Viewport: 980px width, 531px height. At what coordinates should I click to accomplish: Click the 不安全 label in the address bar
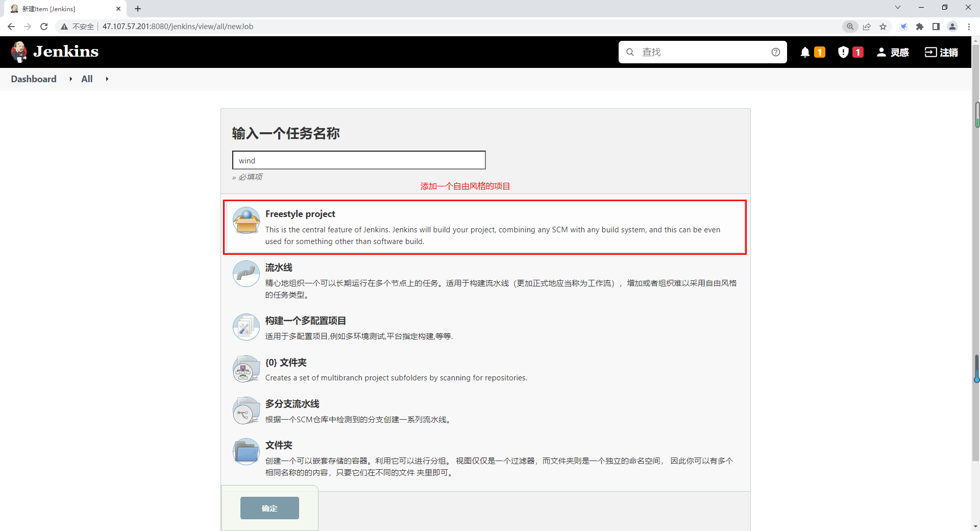[83, 27]
